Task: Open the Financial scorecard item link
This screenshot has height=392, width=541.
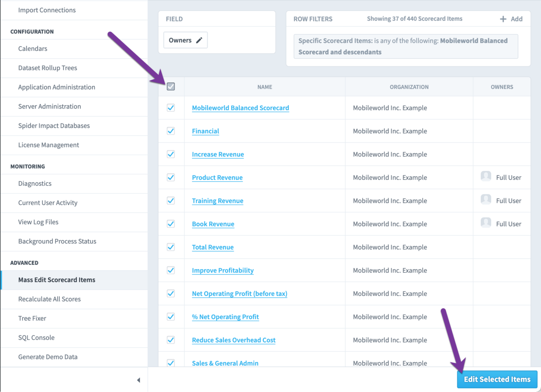Action: [x=205, y=131]
